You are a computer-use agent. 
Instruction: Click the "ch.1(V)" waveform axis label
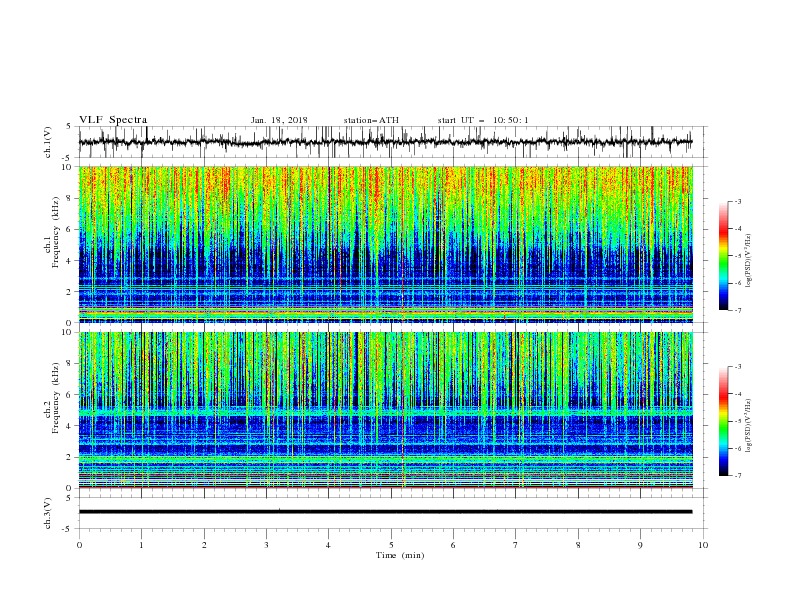[48, 142]
